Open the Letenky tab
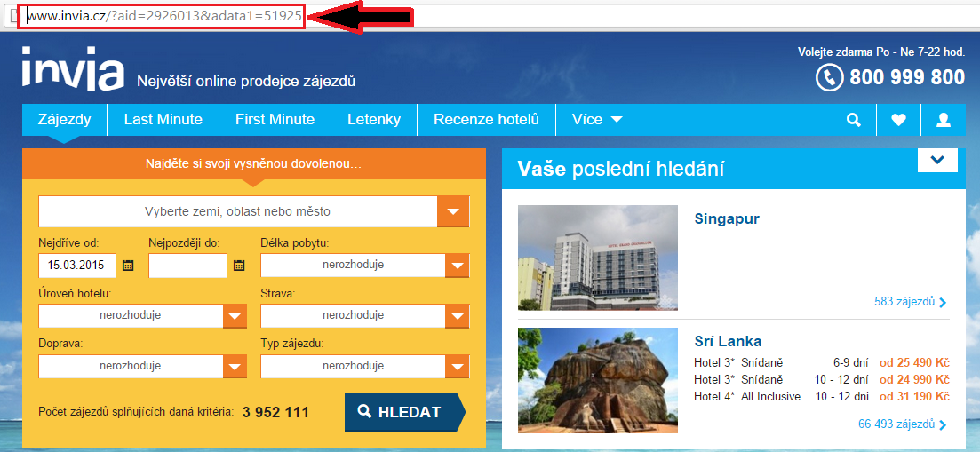 pos(374,119)
